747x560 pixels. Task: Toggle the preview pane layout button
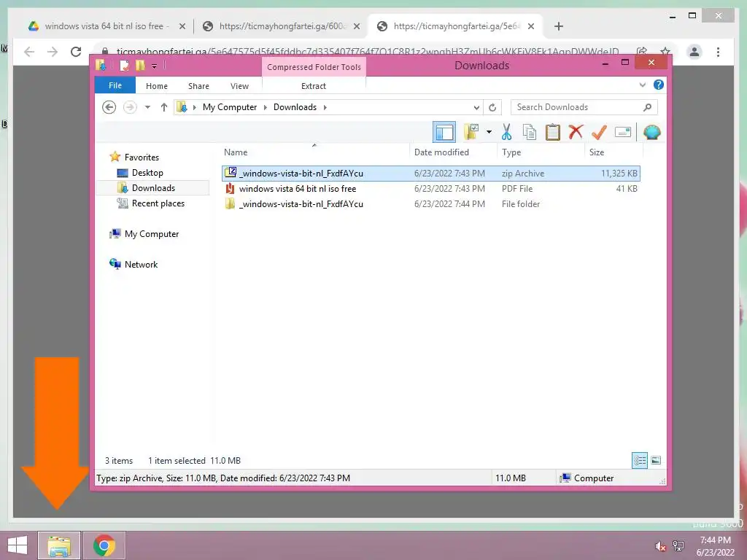pos(444,133)
